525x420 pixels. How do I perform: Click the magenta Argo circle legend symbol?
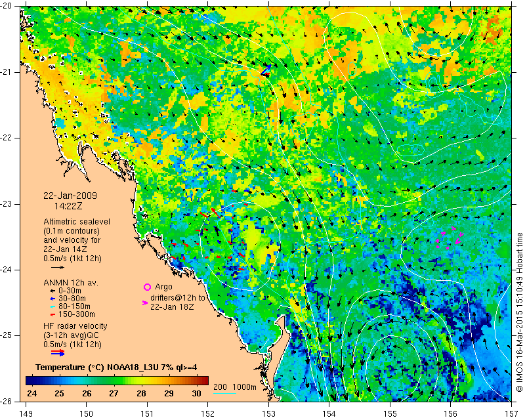147,287
